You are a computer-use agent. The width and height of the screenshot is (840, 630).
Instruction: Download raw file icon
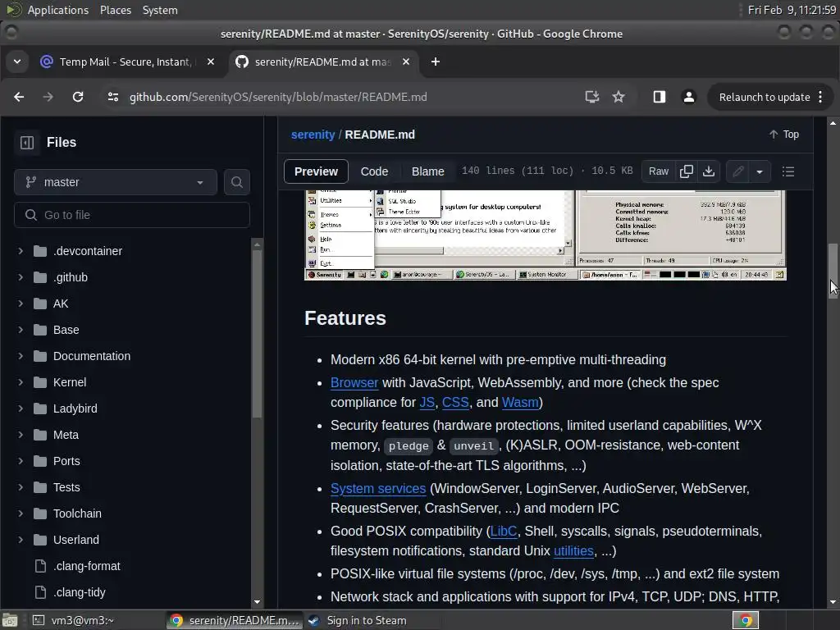click(x=709, y=171)
